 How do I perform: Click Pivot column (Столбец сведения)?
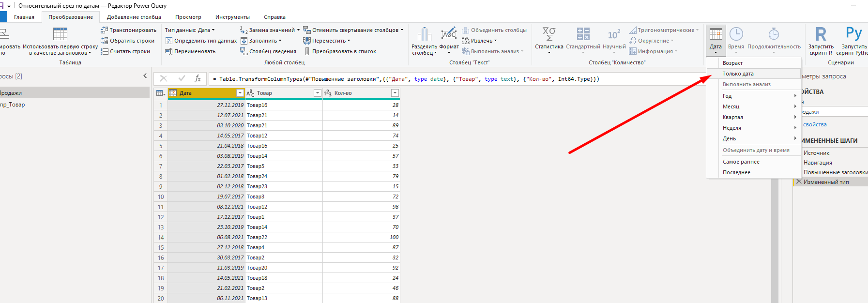click(x=268, y=51)
